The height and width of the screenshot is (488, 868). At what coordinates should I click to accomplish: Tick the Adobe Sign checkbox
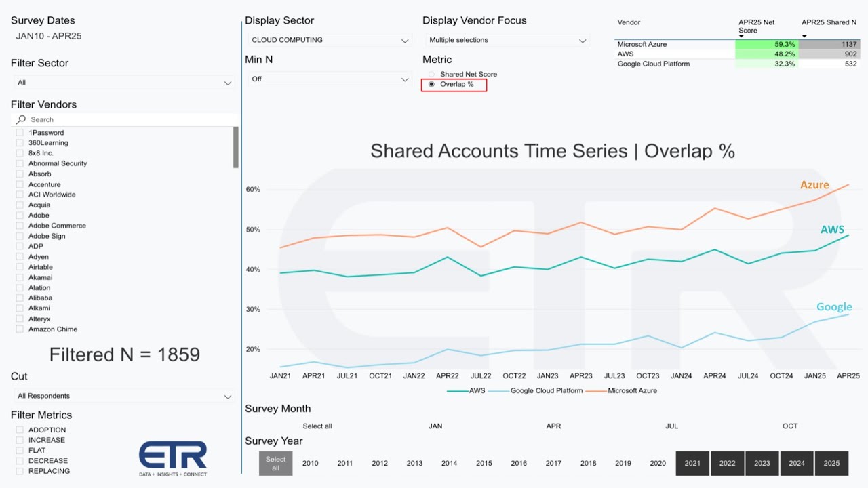[x=20, y=236]
